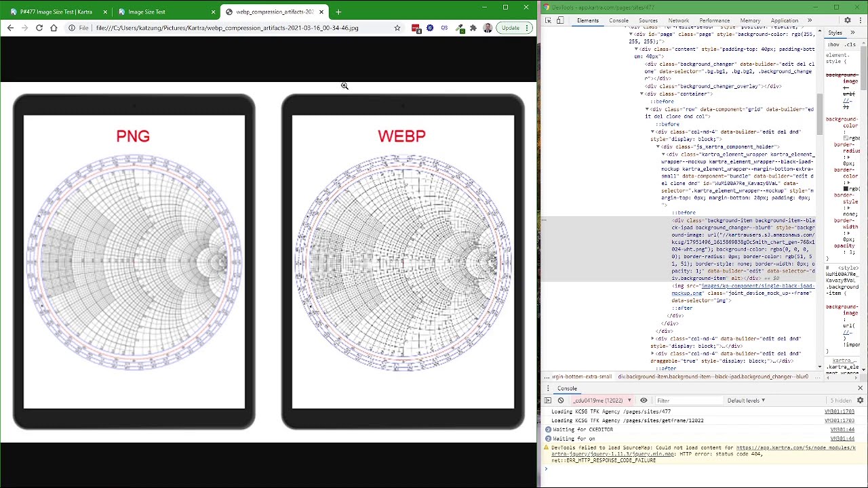Image resolution: width=868 pixels, height=488 pixels.
Task: Reload the current browser page
Action: [39, 28]
